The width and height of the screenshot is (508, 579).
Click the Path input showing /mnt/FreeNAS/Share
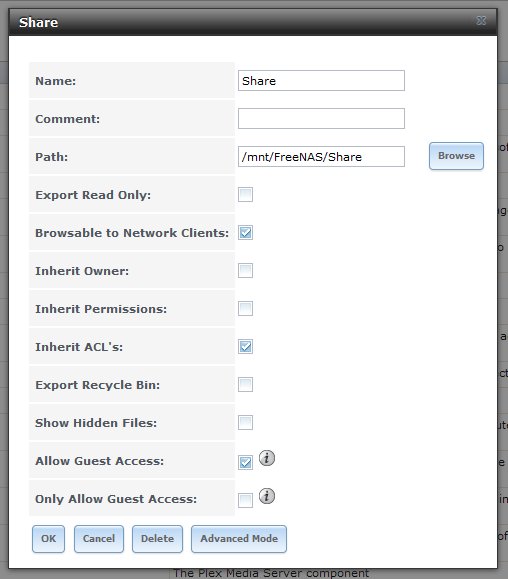point(321,157)
